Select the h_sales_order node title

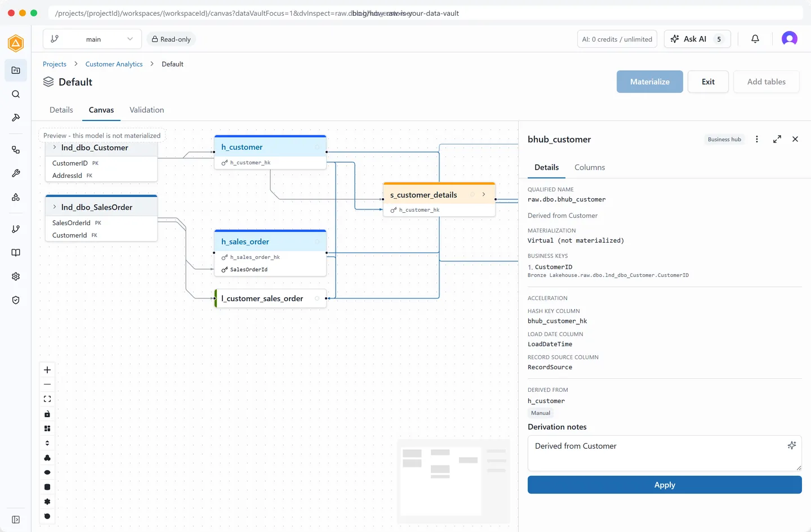[x=246, y=242]
